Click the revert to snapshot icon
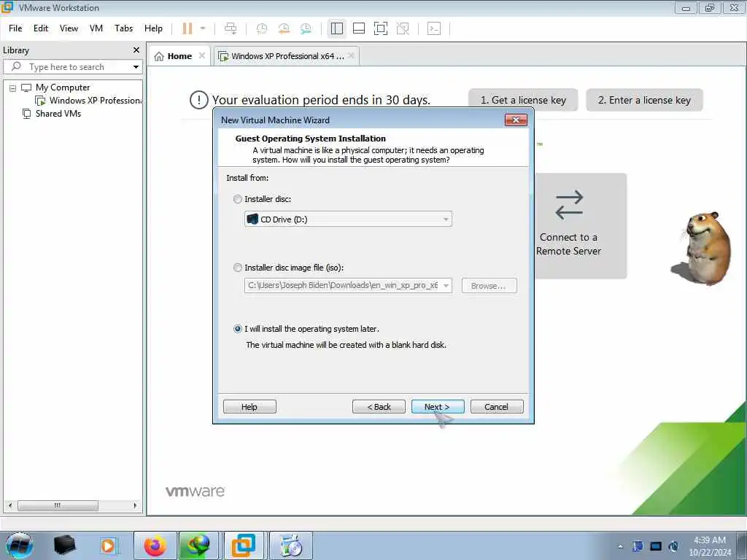 [x=284, y=28]
